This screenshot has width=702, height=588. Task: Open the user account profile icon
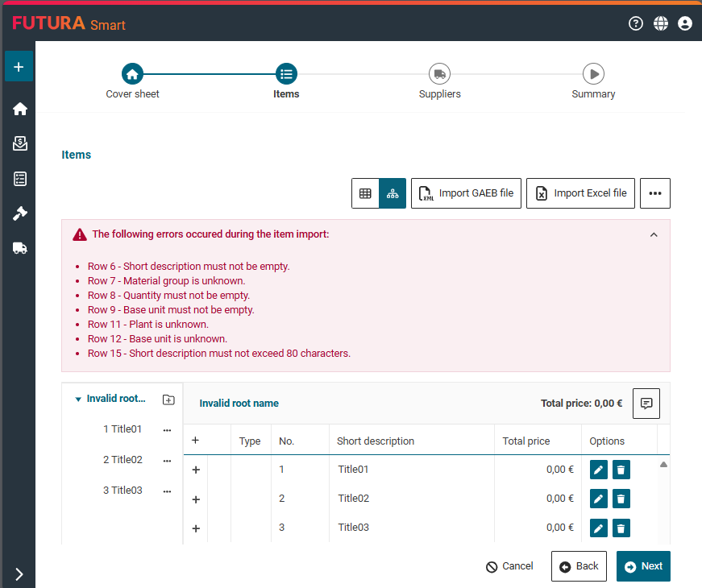click(x=685, y=23)
